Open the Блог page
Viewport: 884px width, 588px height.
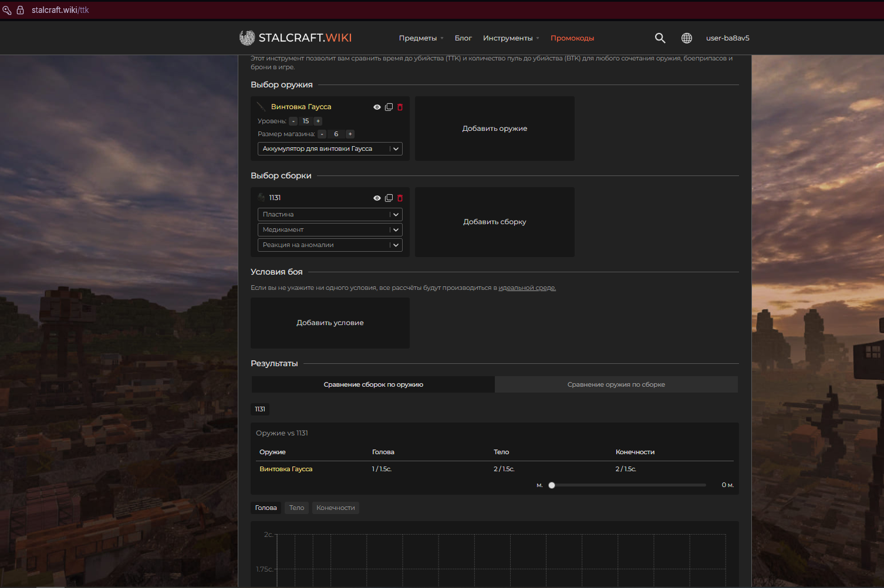click(463, 38)
